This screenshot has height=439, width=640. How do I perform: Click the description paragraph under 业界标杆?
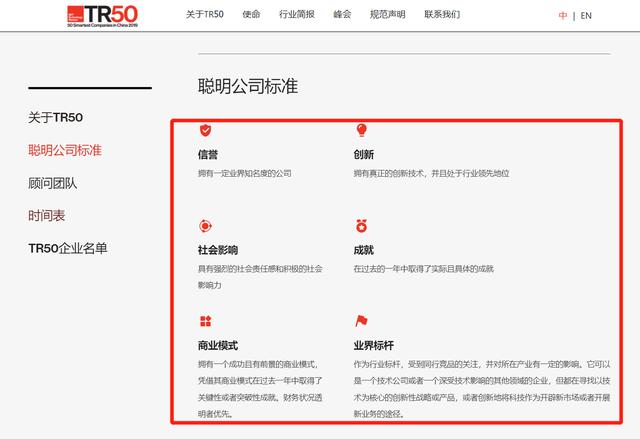482,389
